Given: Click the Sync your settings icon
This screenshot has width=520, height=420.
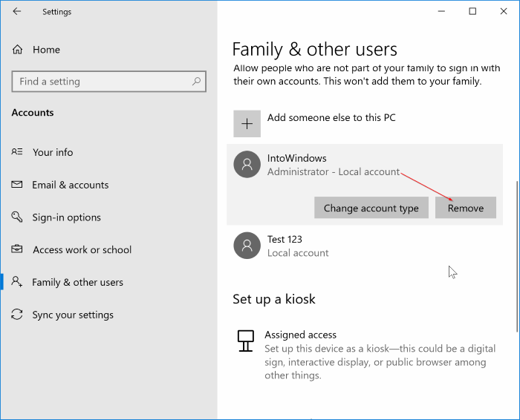Looking at the screenshot, I should [x=17, y=315].
